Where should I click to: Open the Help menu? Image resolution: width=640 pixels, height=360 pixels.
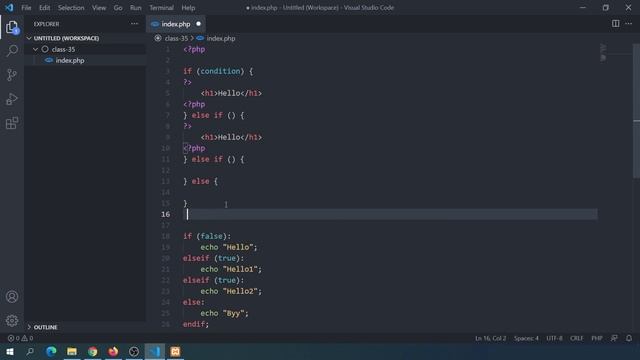(188, 7)
